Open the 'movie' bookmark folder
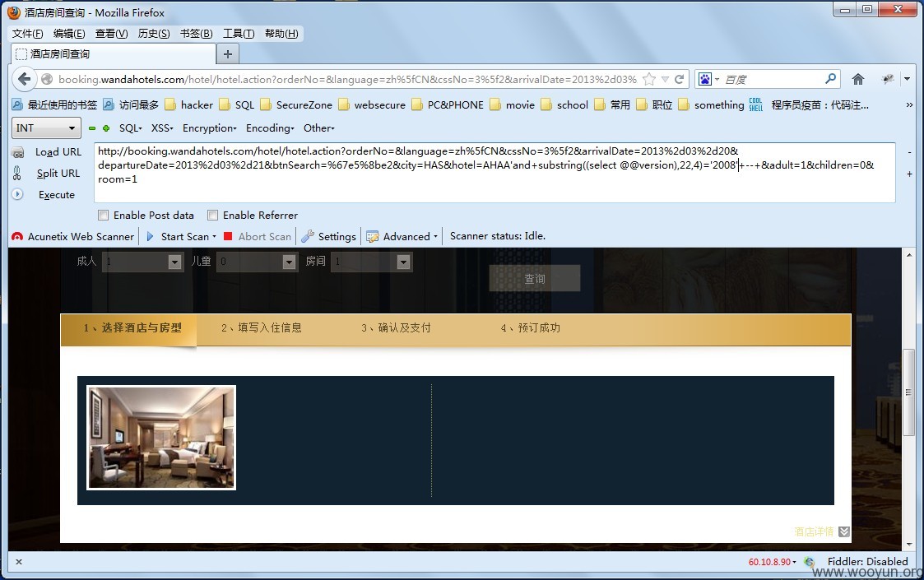The image size is (924, 580). [512, 105]
